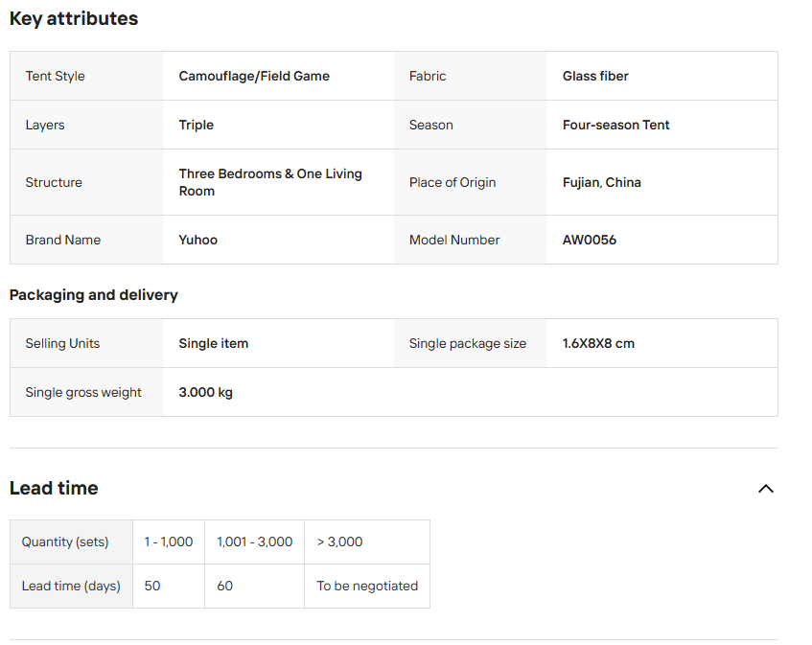Click the 1.6X8X8 cm package size
The width and height of the screenshot is (812, 645).
(x=598, y=344)
